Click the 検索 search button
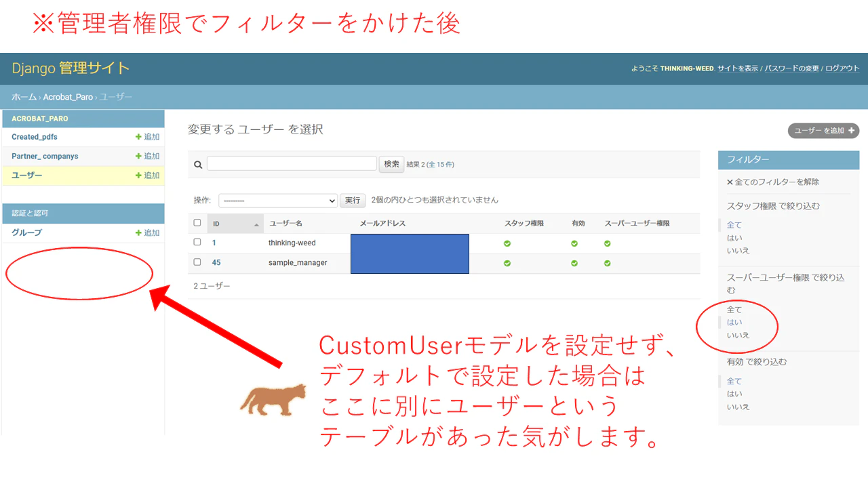This screenshot has width=868, height=488. tap(391, 164)
